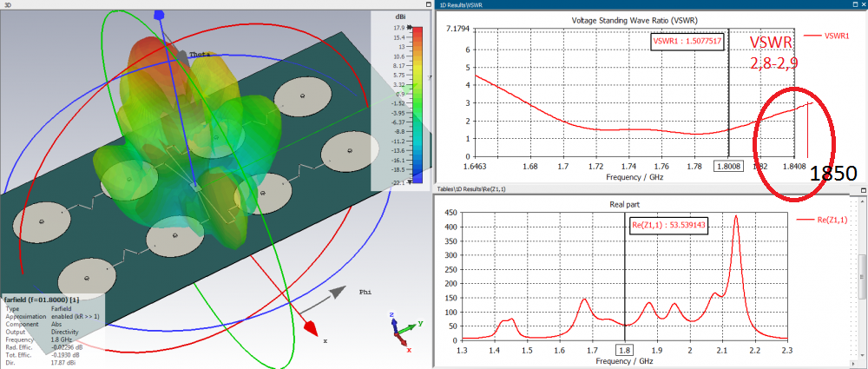Click the Real part plot title

[x=624, y=204]
